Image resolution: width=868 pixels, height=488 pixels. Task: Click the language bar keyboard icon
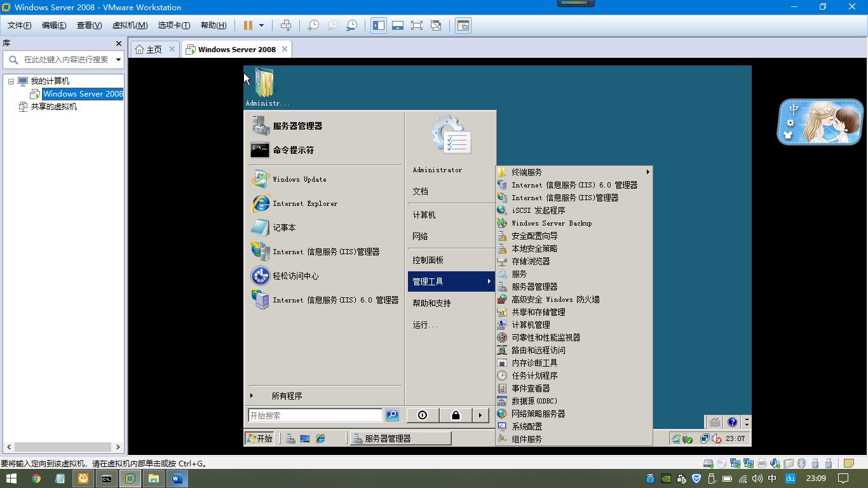[715, 422]
